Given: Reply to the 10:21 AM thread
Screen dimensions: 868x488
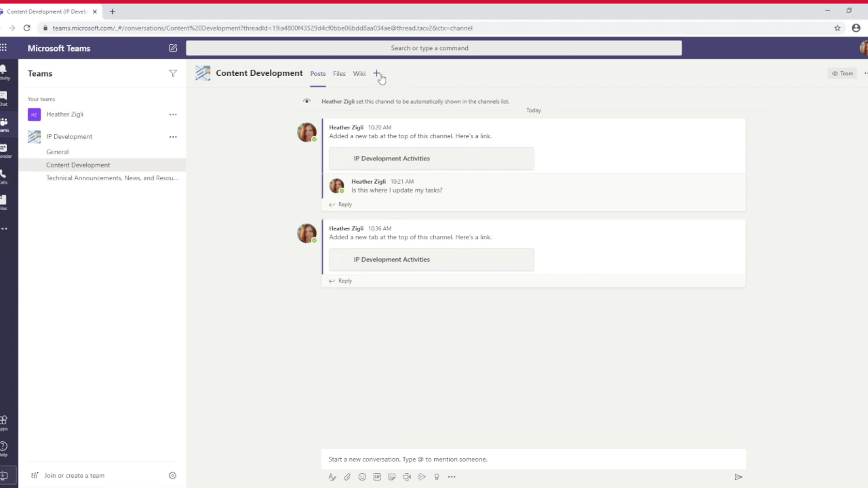Looking at the screenshot, I should [x=340, y=205].
